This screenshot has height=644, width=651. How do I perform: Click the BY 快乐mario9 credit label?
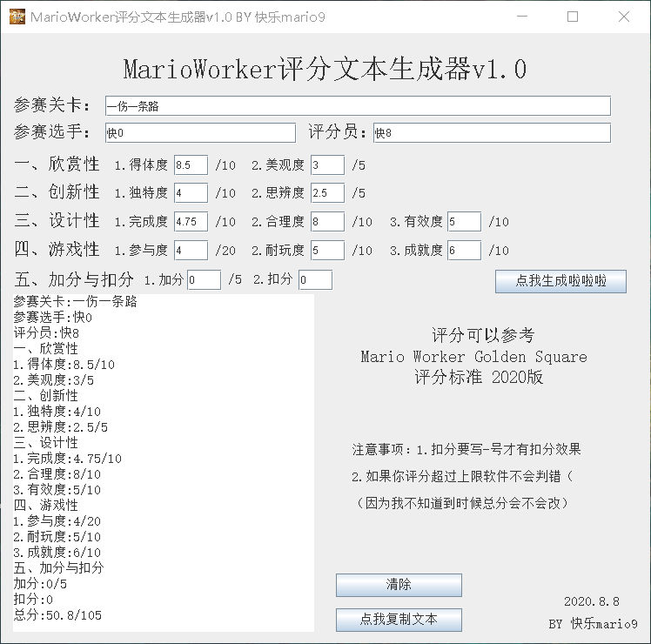click(x=593, y=623)
